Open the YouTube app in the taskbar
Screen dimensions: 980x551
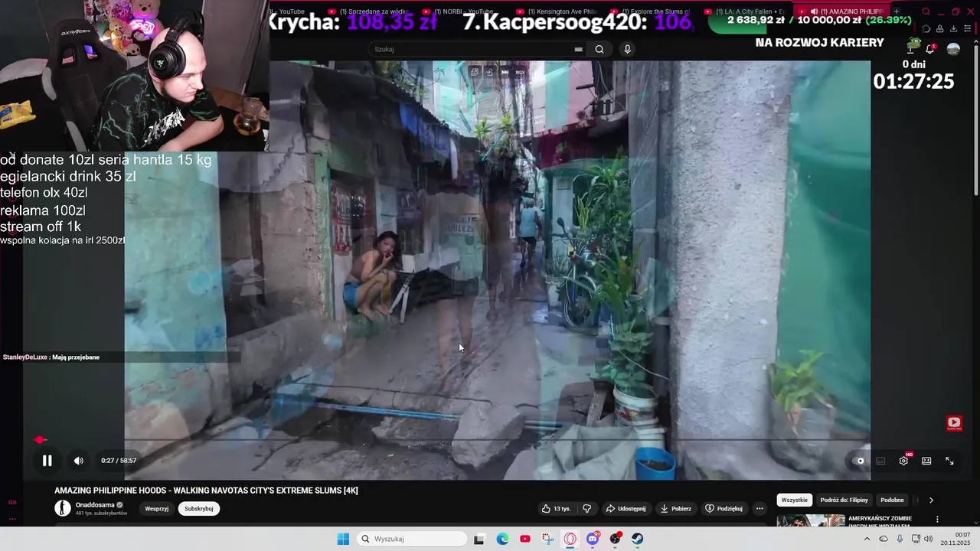coord(524,539)
